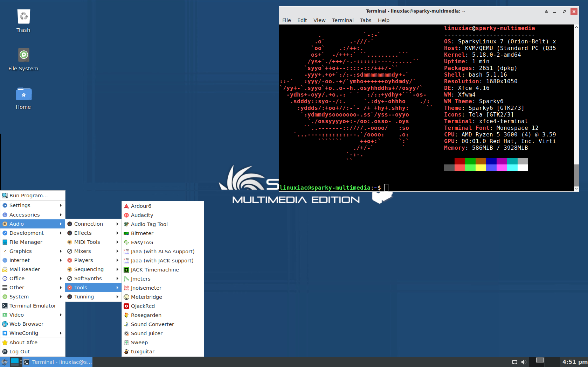Start Audio Tag Tool
The height and width of the screenshot is (367, 588).
(x=163, y=224)
